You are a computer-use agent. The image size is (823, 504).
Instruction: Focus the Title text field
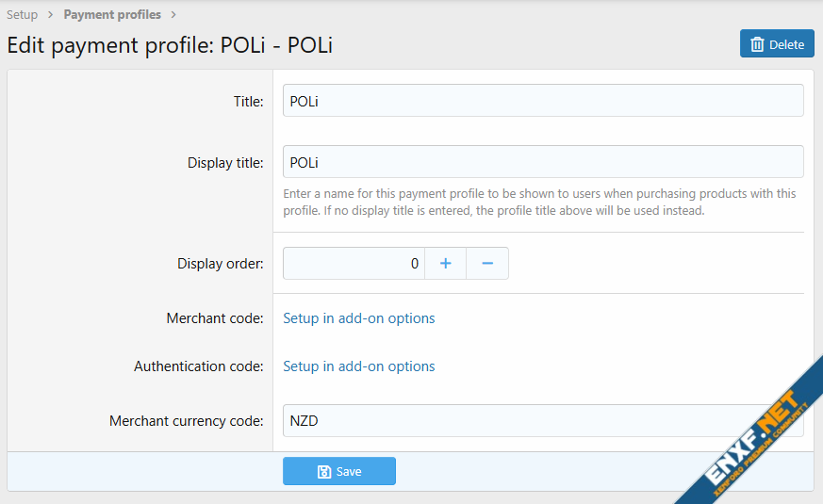pyautogui.click(x=543, y=102)
